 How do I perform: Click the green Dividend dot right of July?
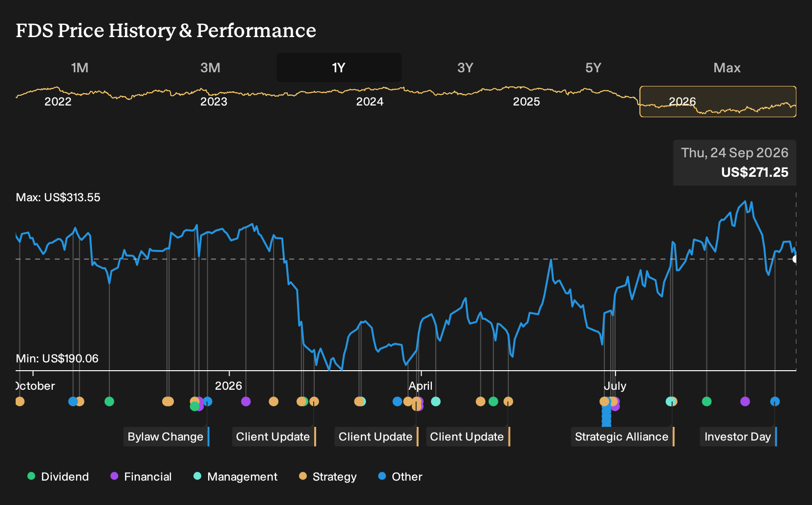[x=706, y=401]
